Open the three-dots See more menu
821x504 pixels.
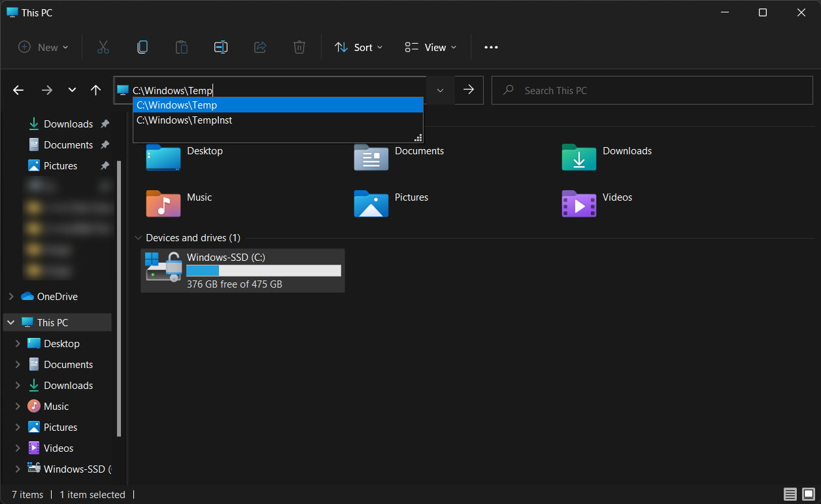(x=491, y=47)
